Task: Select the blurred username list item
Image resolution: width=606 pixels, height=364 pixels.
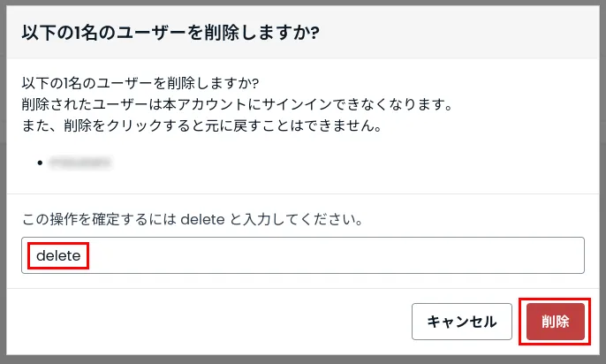Action: click(80, 163)
